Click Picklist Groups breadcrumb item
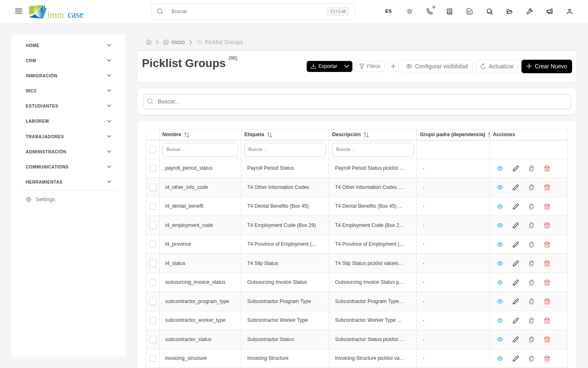Image resolution: width=588 pixels, height=368 pixels. pyautogui.click(x=220, y=42)
